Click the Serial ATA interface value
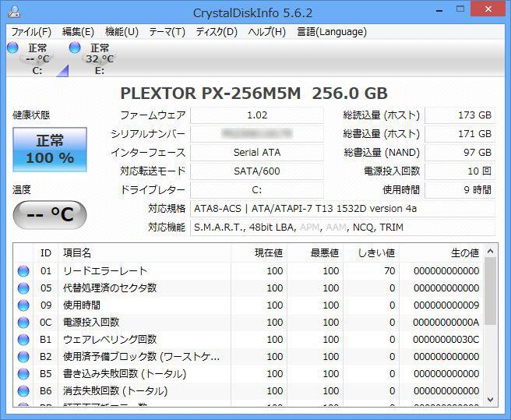This screenshot has width=511, height=420. coord(257,152)
